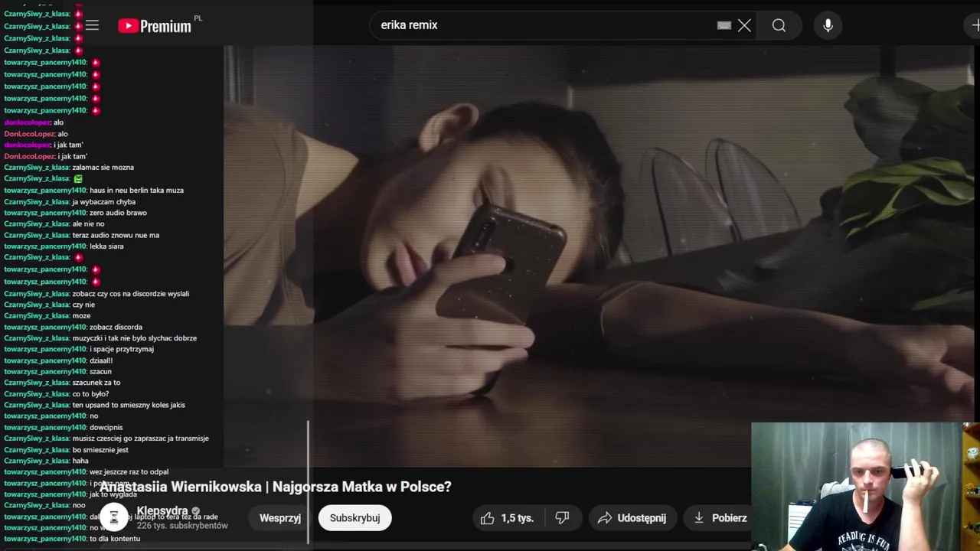The width and height of the screenshot is (980, 551).
Task: Click the '226 tys. subskrybentów' subscriber count
Action: click(x=182, y=526)
